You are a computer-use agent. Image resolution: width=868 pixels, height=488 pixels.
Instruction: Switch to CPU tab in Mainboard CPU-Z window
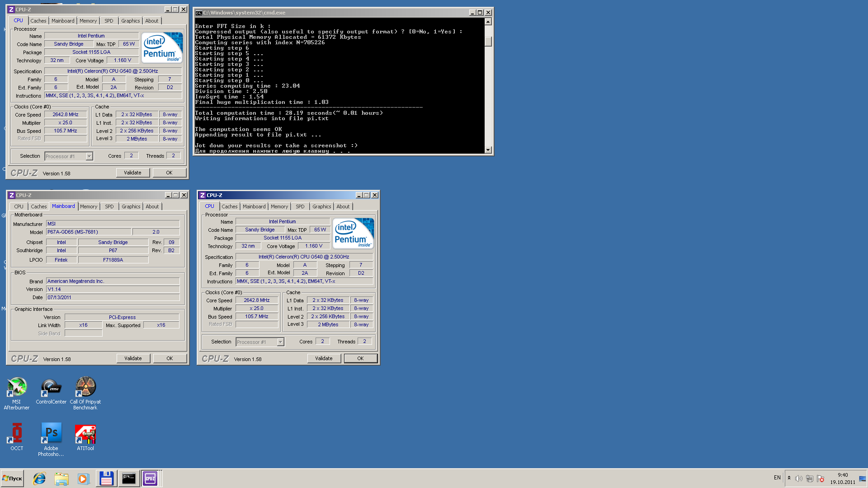(x=19, y=206)
